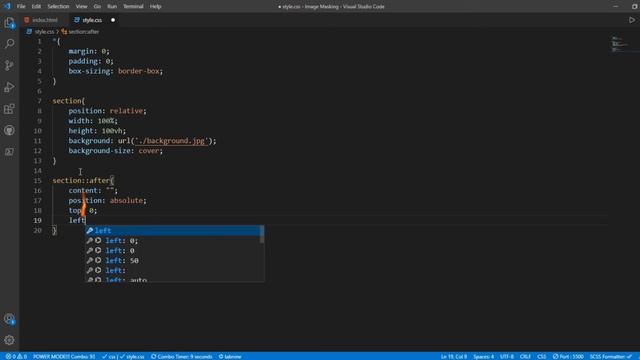
Task: Click on the 'box-sizing: border-box;' line
Action: click(x=116, y=71)
